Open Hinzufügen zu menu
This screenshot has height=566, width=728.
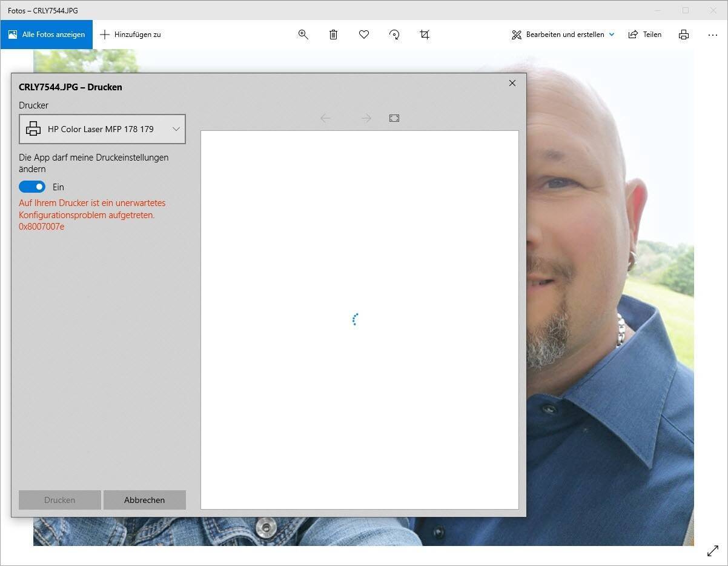(x=131, y=35)
